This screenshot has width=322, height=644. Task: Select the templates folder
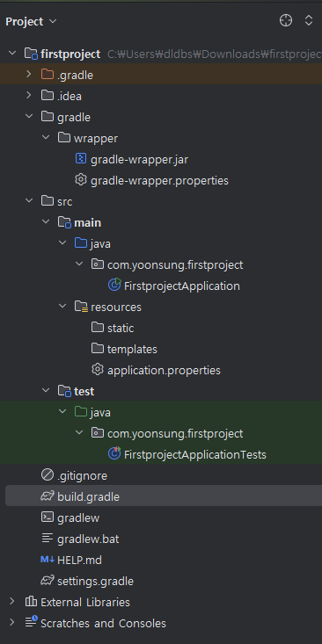[132, 349]
